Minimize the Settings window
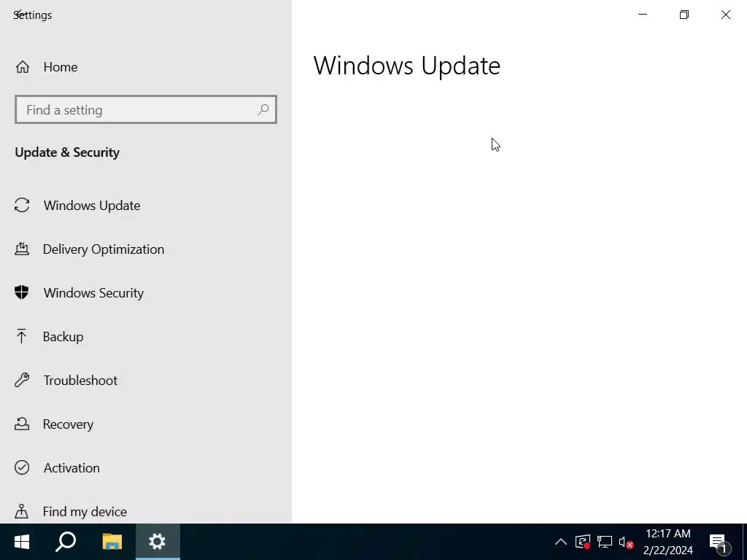This screenshot has height=560, width=747. [643, 15]
